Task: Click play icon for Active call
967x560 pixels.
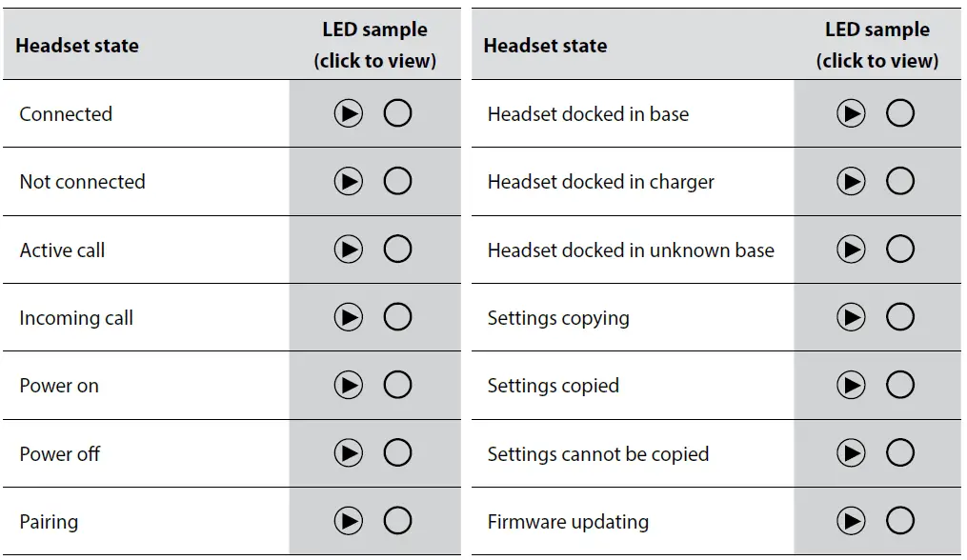Action: coord(349,250)
